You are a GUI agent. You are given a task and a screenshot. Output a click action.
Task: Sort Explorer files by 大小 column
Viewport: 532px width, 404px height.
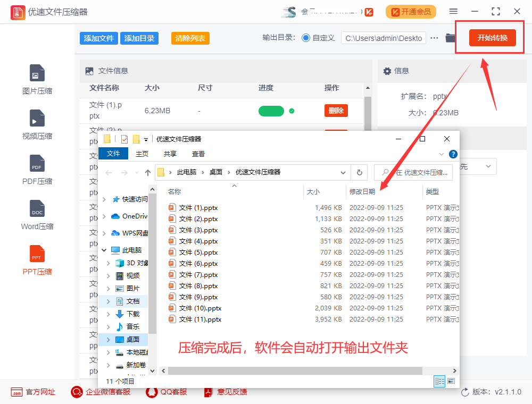coord(313,192)
